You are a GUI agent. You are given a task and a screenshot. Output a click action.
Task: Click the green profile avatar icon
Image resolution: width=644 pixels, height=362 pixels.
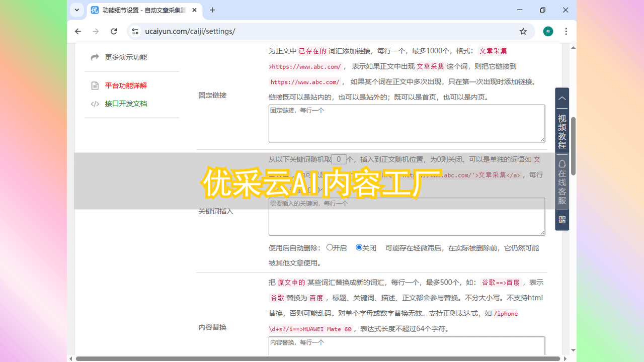click(x=548, y=31)
